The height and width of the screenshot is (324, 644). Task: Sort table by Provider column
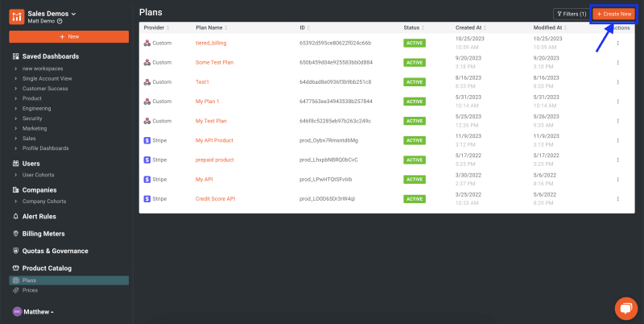pyautogui.click(x=156, y=28)
